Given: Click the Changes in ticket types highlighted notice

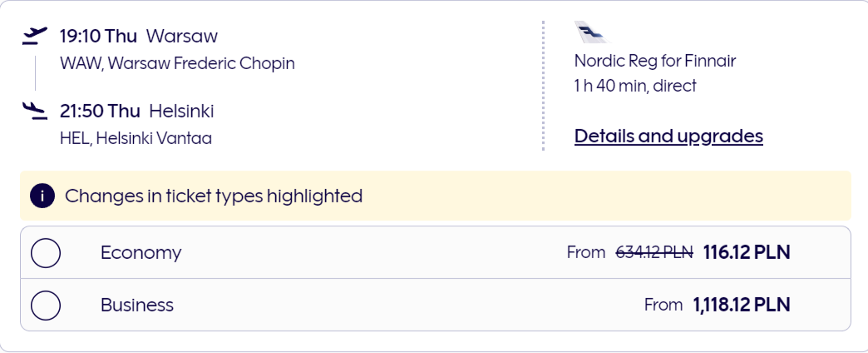Looking at the screenshot, I should coord(214,196).
